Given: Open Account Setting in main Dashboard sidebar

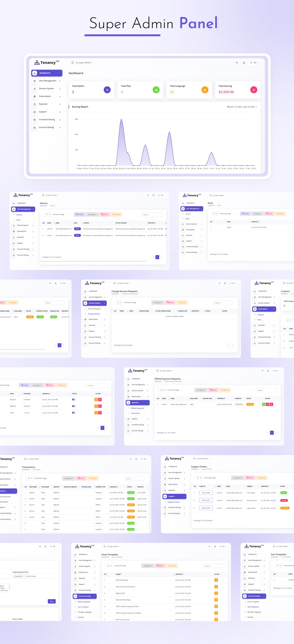Looking at the screenshot, I should click(x=47, y=127).
